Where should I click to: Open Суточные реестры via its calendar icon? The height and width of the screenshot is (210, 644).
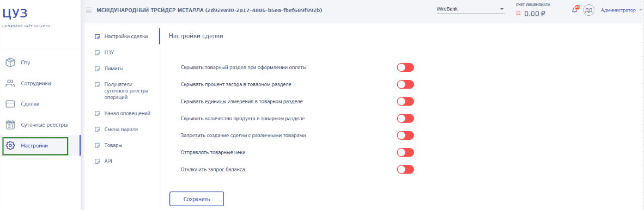(x=10, y=125)
